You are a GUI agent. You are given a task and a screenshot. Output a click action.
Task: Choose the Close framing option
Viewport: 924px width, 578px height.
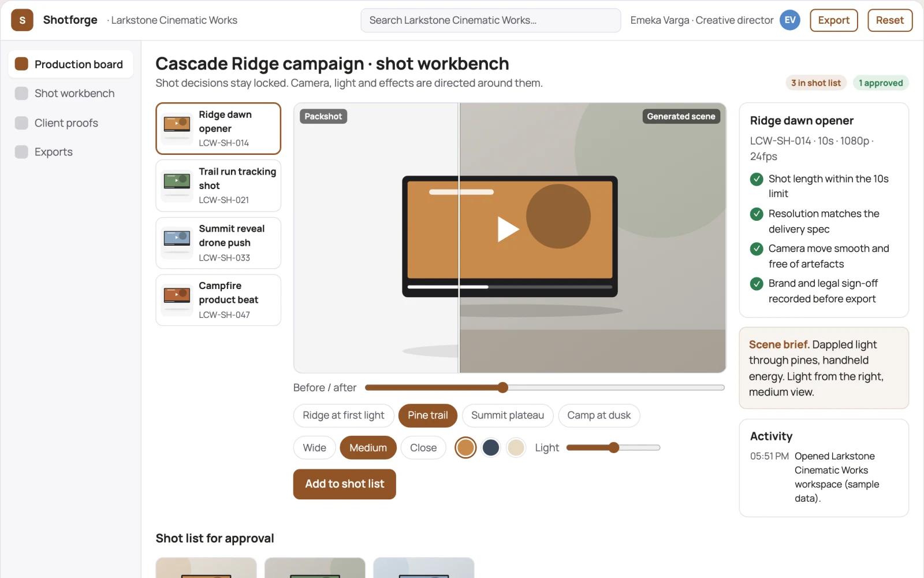pyautogui.click(x=423, y=448)
